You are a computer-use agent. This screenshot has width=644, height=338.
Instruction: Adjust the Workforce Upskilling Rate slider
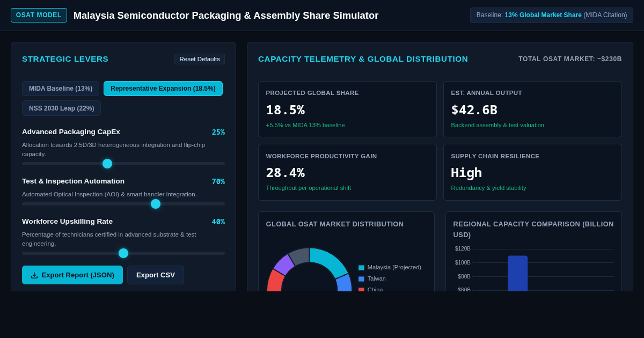pyautogui.click(x=123, y=253)
